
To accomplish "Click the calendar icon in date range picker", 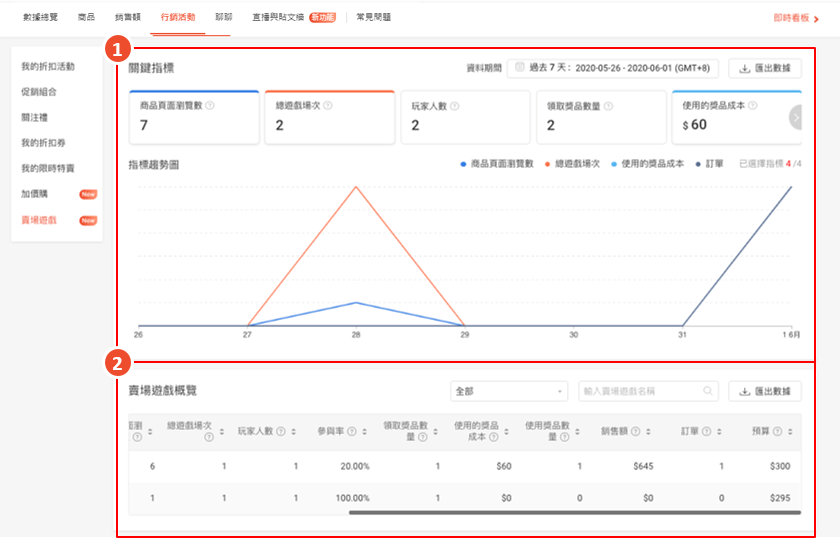I will (x=518, y=68).
